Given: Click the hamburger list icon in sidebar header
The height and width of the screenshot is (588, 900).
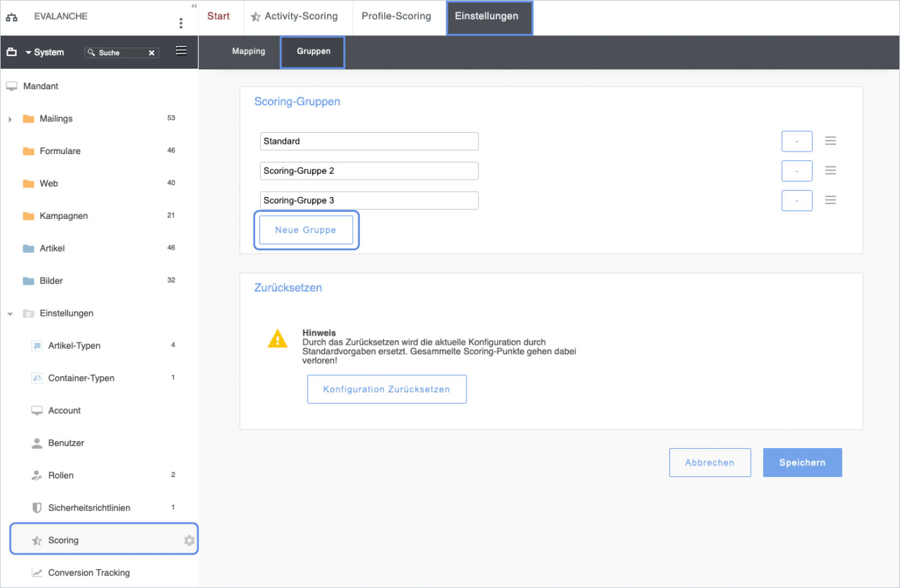Looking at the screenshot, I should [x=181, y=51].
